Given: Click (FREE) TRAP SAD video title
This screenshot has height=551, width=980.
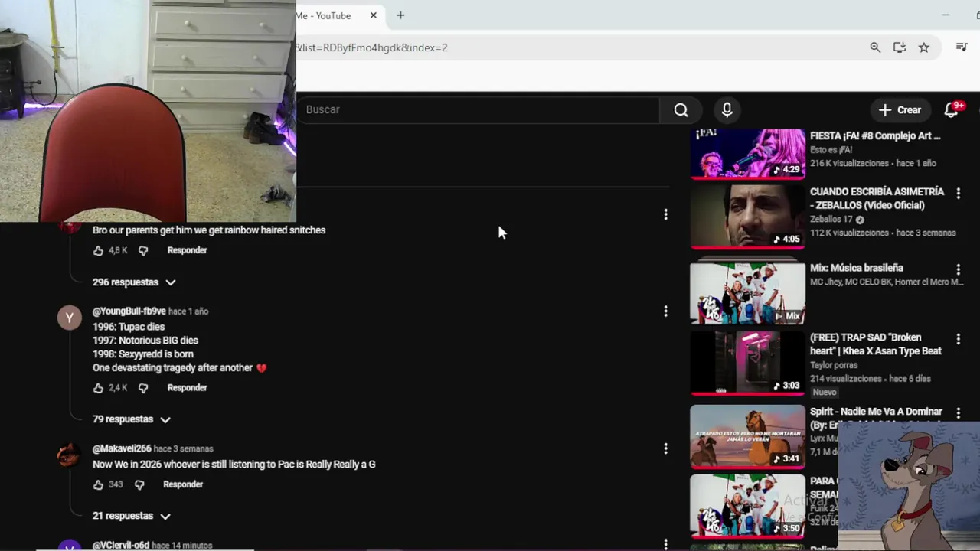Looking at the screenshot, I should 876,344.
